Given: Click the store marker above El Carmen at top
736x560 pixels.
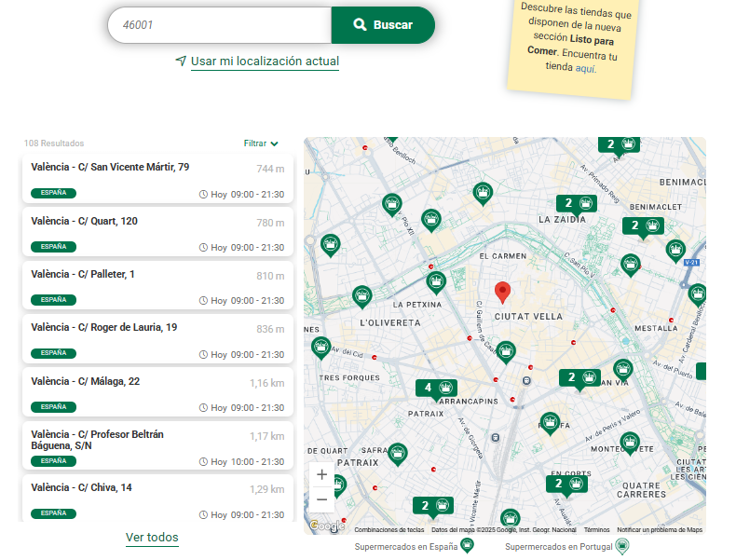Looking at the screenshot, I should tap(483, 194).
